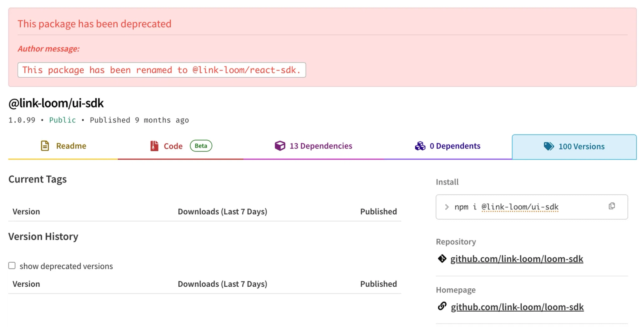Click the Readme document icon

click(x=45, y=146)
